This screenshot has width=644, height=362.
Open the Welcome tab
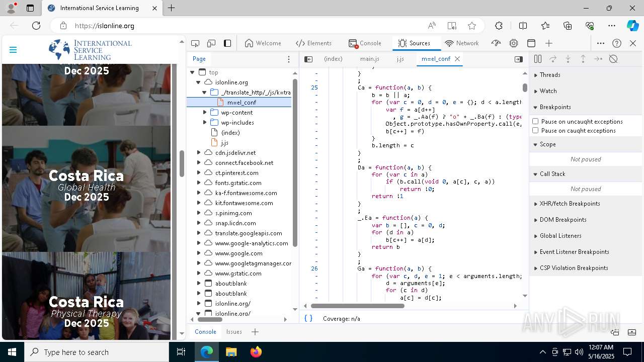coord(263,43)
